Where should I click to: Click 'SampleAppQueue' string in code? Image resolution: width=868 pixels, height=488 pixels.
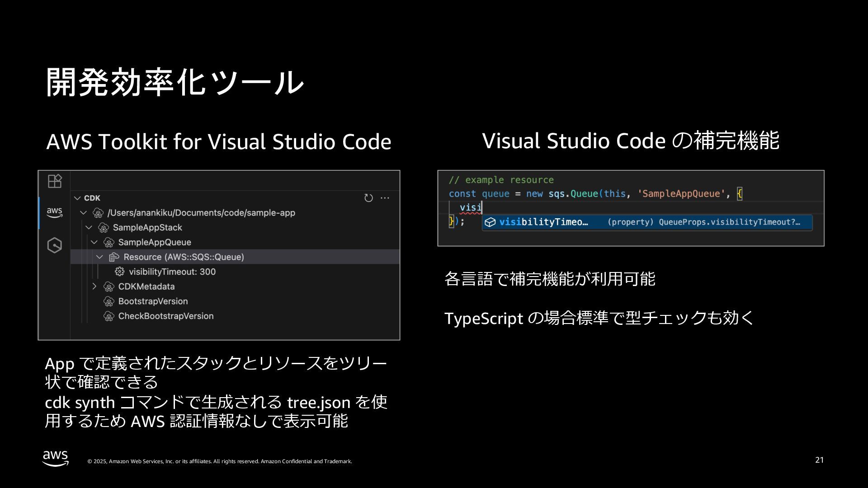(681, 193)
